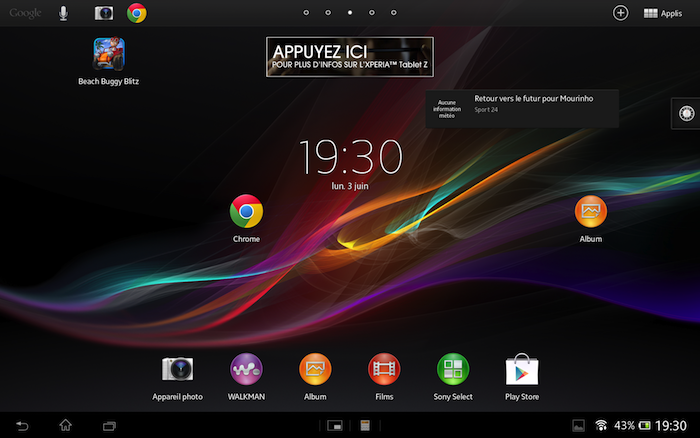This screenshot has width=700, height=438.
Task: Tap the voice search microphone
Action: pos(64,13)
